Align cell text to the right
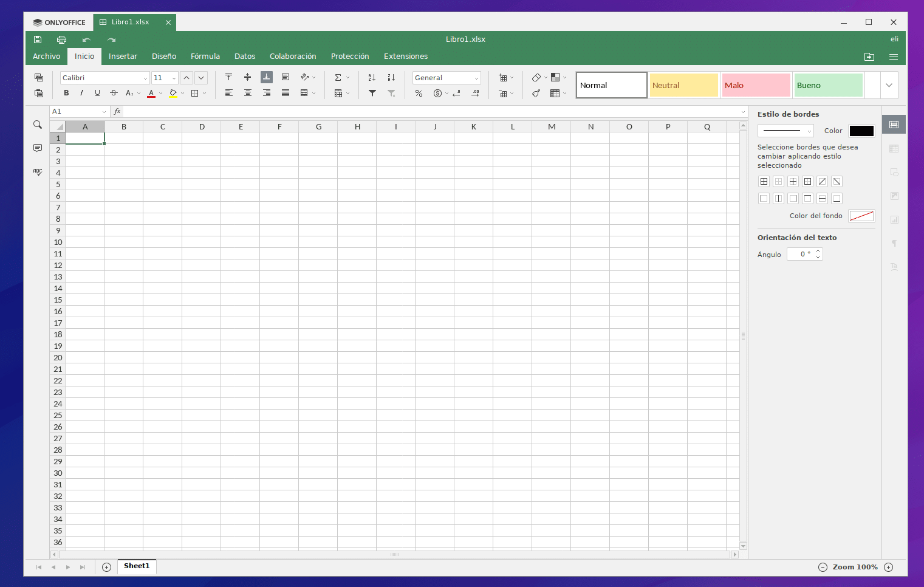 (266, 93)
